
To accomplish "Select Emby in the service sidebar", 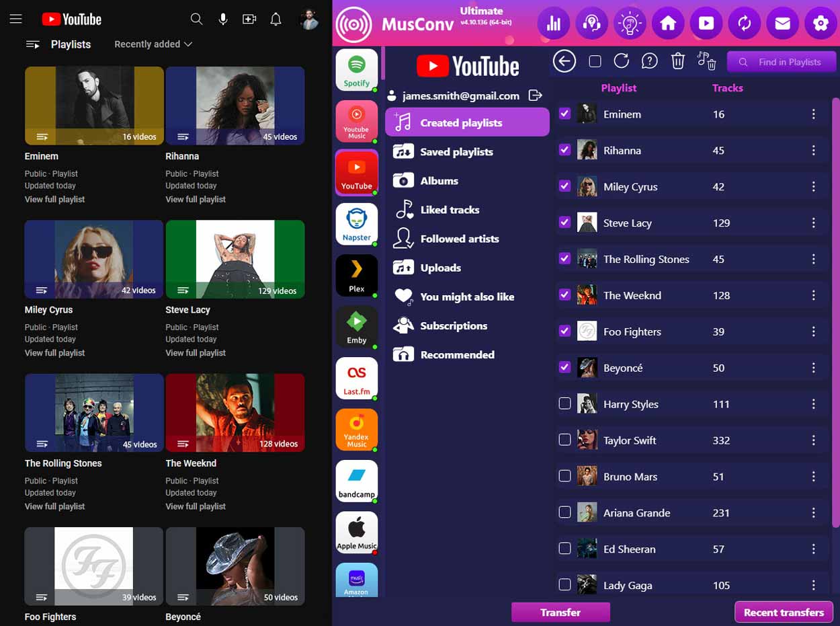I will [x=357, y=327].
